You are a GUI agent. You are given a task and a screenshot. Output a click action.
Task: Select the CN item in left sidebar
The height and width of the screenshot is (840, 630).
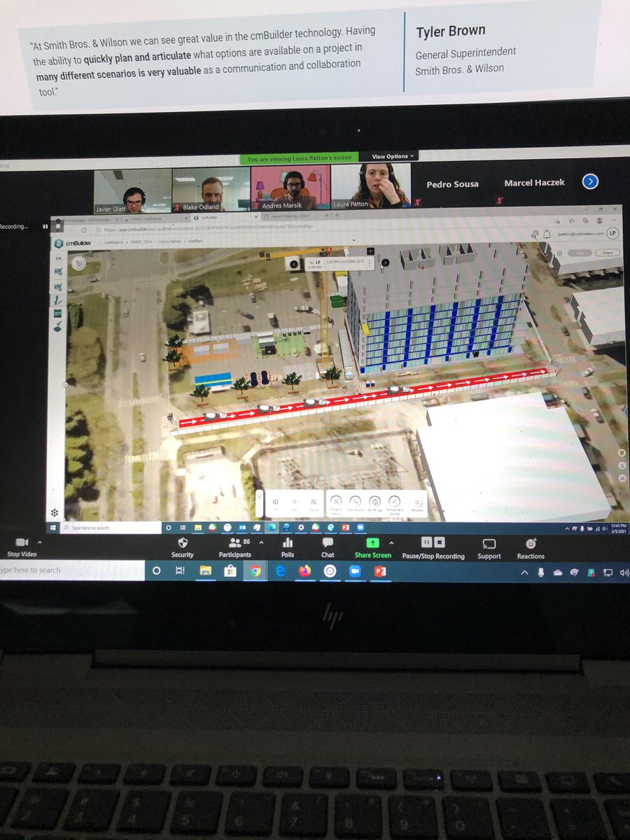[x=58, y=258]
